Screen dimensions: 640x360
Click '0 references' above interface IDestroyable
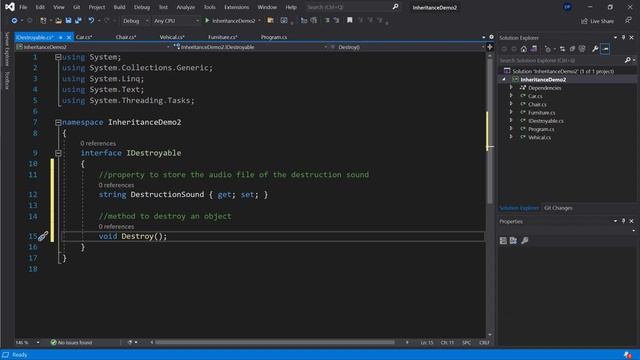(x=98, y=143)
